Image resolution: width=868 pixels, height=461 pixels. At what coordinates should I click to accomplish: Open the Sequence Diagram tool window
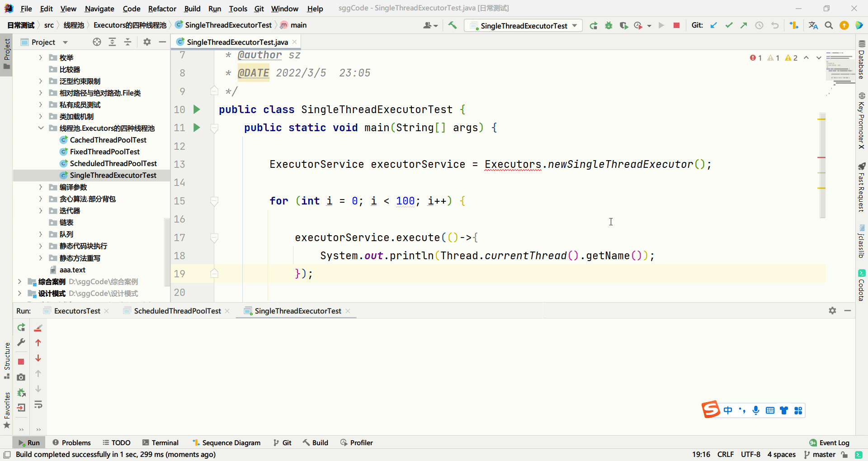(226, 442)
